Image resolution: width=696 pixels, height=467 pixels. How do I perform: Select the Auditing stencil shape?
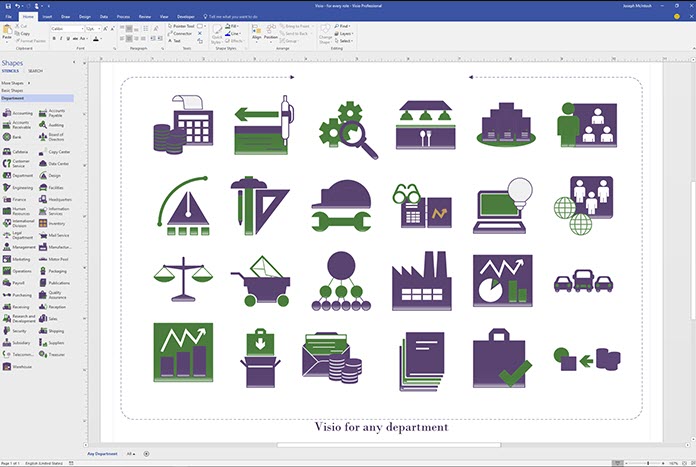pyautogui.click(x=52, y=125)
